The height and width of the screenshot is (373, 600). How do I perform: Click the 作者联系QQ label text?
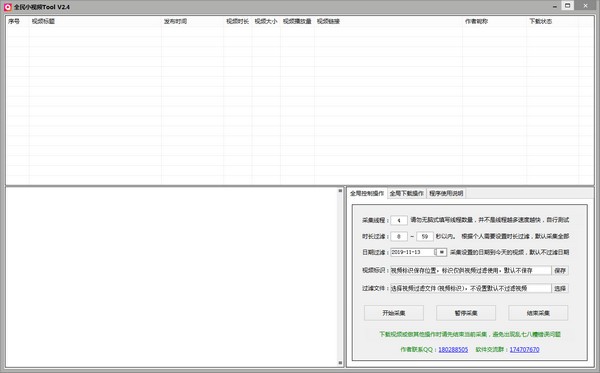[418, 350]
